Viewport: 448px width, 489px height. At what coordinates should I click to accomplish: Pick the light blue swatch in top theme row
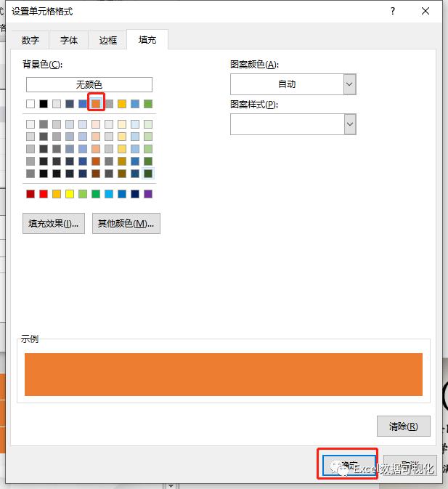click(x=135, y=104)
